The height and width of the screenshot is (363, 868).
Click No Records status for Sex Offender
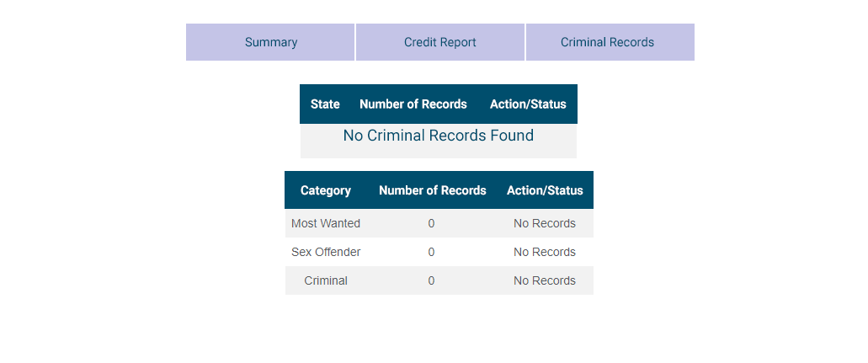pyautogui.click(x=545, y=252)
